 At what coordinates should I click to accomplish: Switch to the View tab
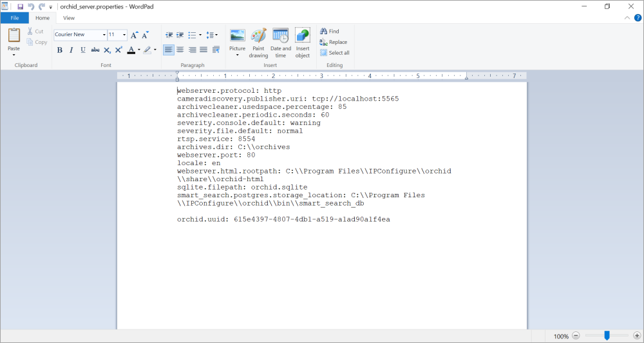(69, 17)
